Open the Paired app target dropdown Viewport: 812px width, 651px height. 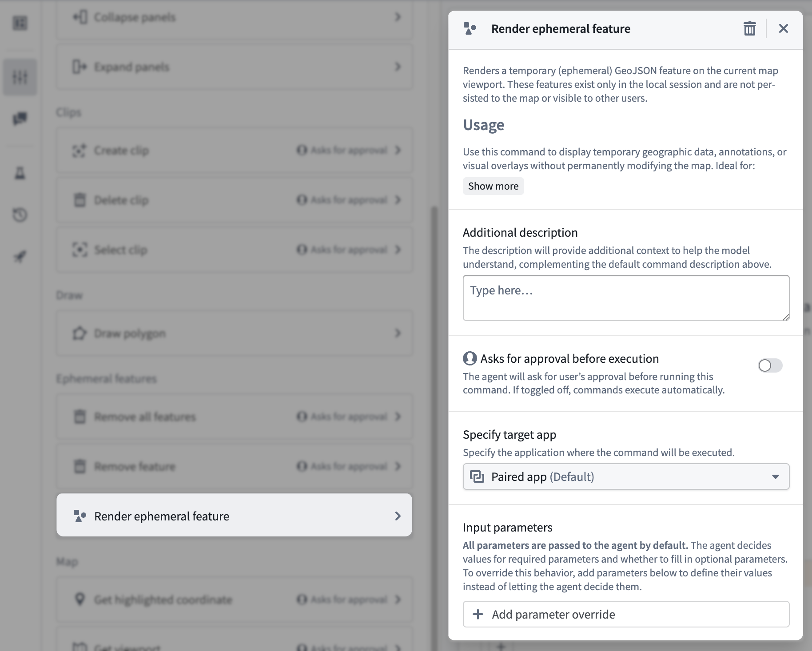point(626,476)
